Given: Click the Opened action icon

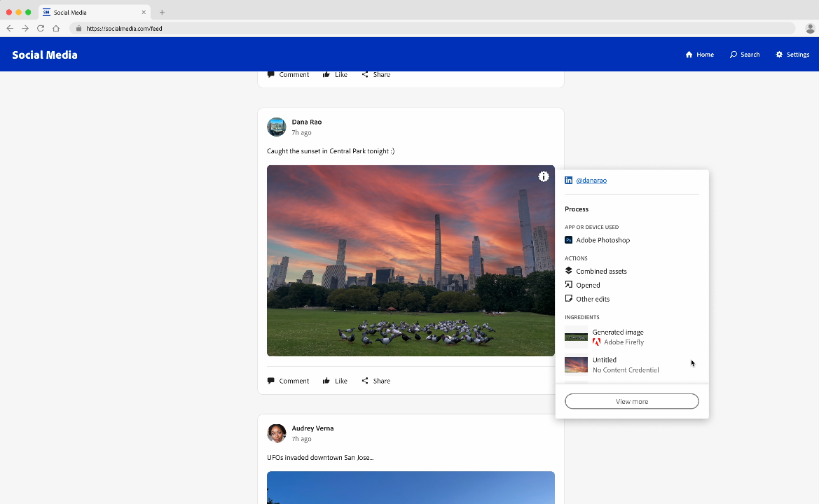Looking at the screenshot, I should (568, 285).
